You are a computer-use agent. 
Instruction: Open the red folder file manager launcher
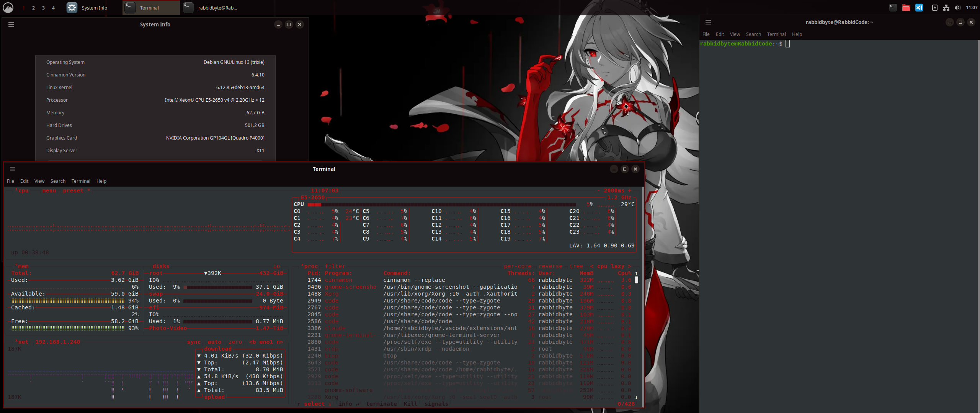coord(906,8)
